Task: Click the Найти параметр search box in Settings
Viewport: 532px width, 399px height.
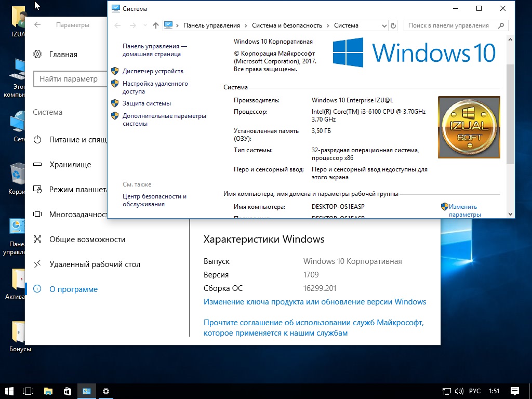Action: [x=70, y=79]
